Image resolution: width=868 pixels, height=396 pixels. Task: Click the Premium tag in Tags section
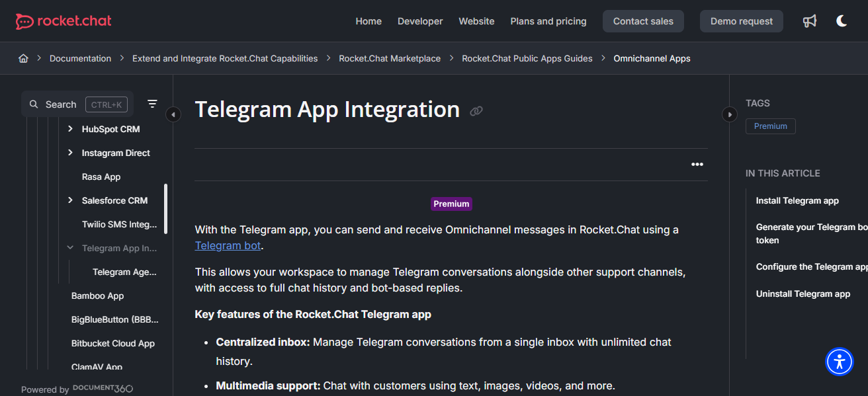(771, 126)
